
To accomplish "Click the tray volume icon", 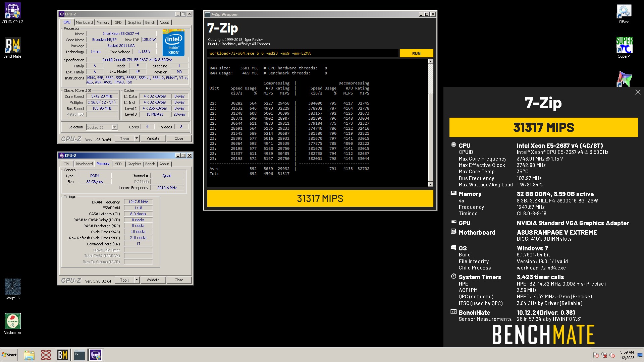I will click(x=612, y=355).
